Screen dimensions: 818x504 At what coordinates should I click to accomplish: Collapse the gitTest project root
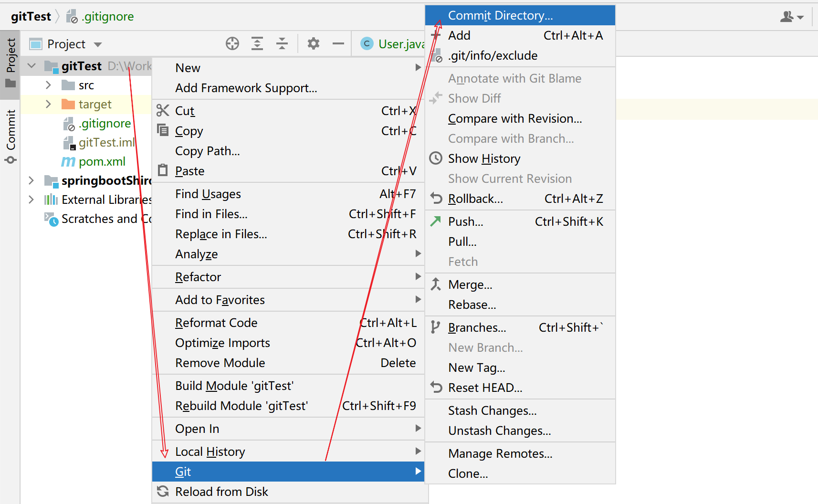(31, 66)
